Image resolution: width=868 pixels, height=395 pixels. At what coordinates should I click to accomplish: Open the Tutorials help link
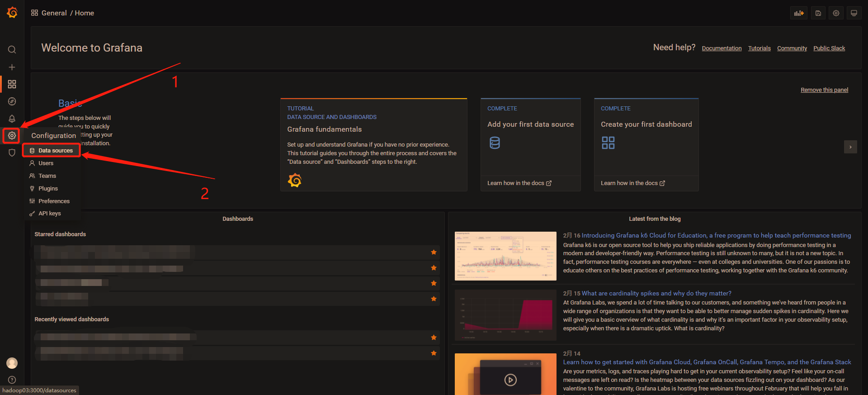coord(759,48)
